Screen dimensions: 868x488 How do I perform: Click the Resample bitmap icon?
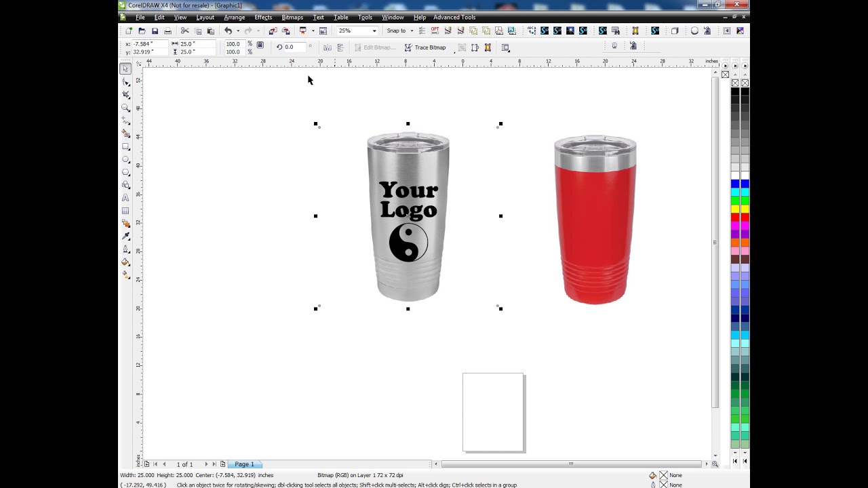tap(475, 47)
